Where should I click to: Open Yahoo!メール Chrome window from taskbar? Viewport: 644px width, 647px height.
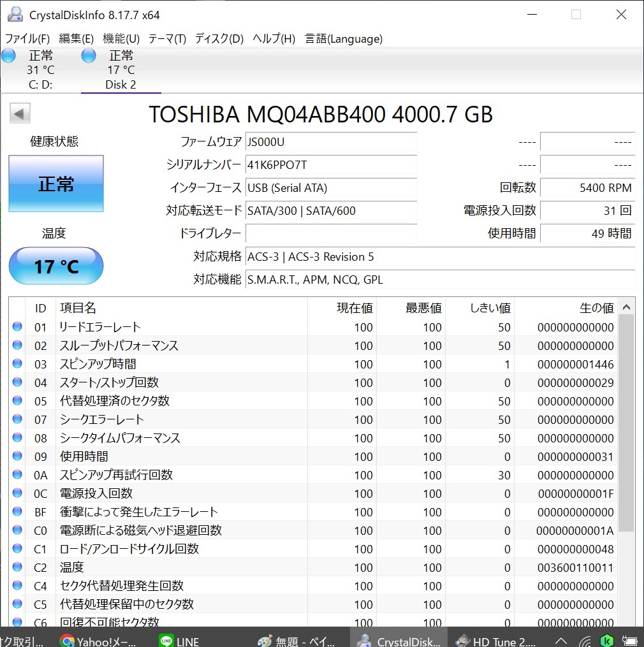coord(98,641)
